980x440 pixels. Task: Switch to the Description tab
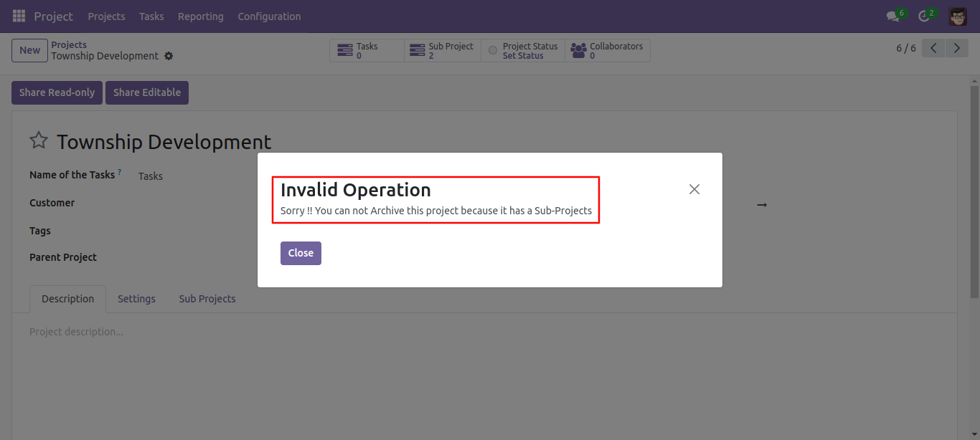coord(67,299)
